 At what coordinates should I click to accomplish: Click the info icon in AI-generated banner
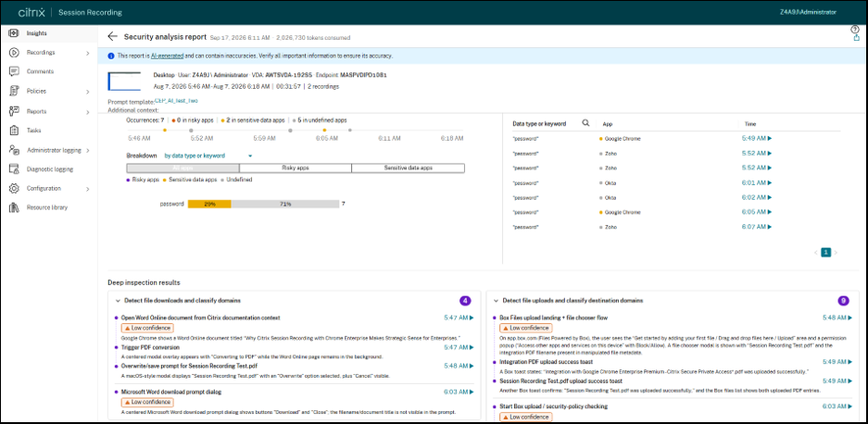tap(111, 56)
